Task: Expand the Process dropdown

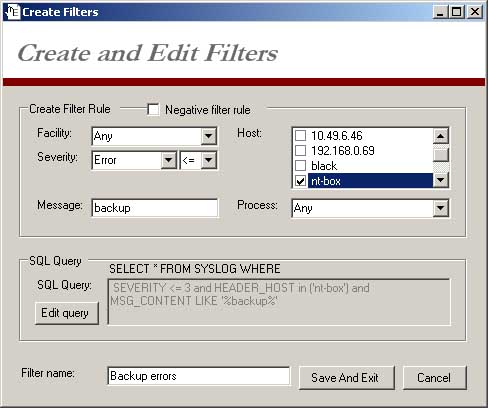Action: click(441, 208)
